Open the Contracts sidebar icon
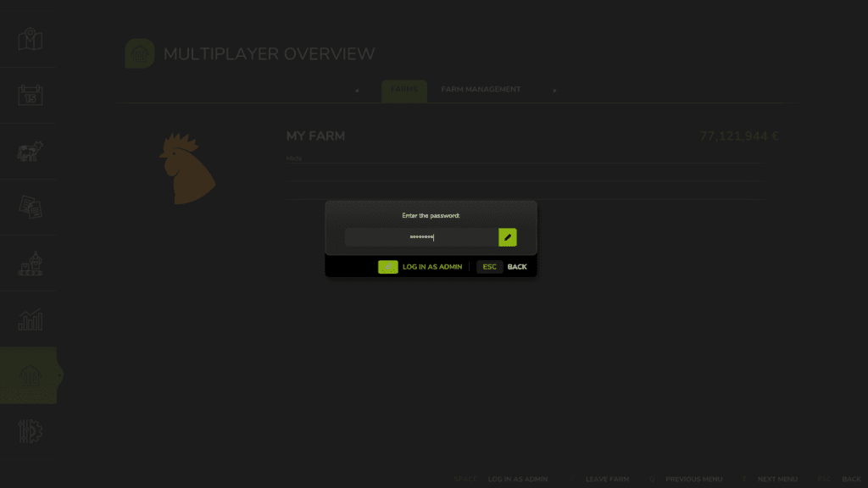The width and height of the screenshot is (868, 488). point(31,208)
